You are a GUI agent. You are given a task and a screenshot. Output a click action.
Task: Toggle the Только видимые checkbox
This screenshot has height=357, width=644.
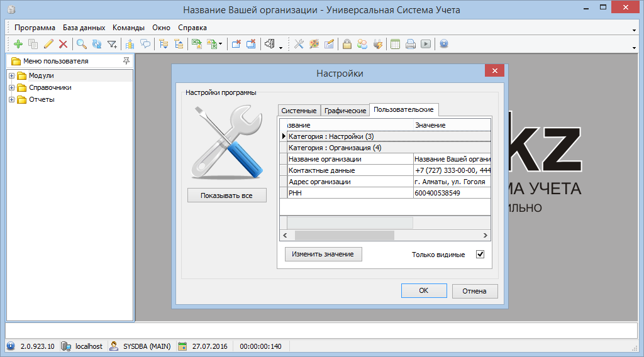tap(480, 255)
